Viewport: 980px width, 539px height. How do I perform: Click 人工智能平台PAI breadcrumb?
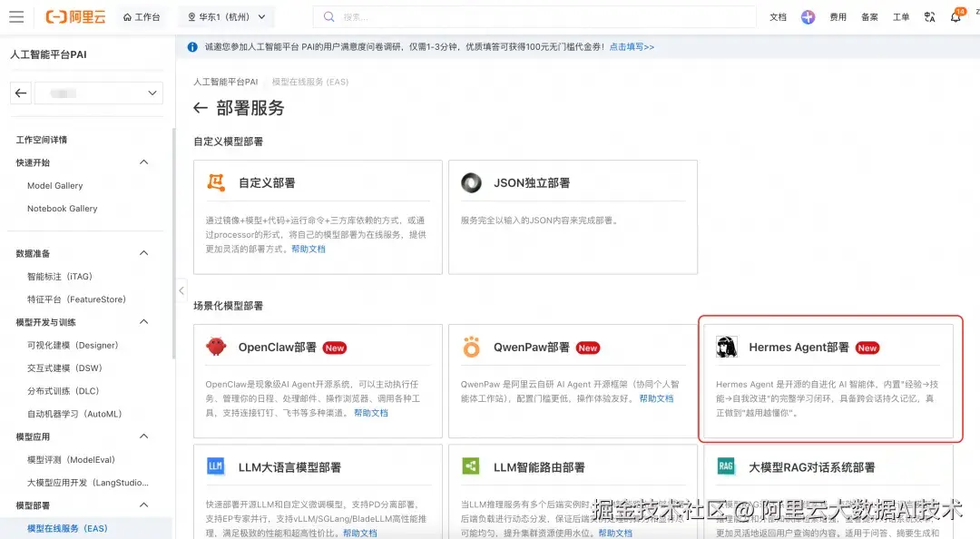point(225,82)
